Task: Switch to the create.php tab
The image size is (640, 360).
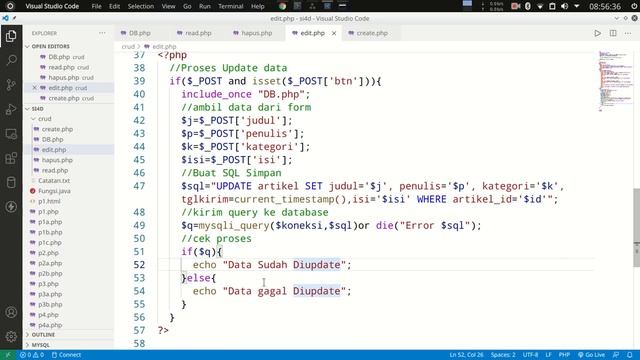Action: pyautogui.click(x=371, y=33)
